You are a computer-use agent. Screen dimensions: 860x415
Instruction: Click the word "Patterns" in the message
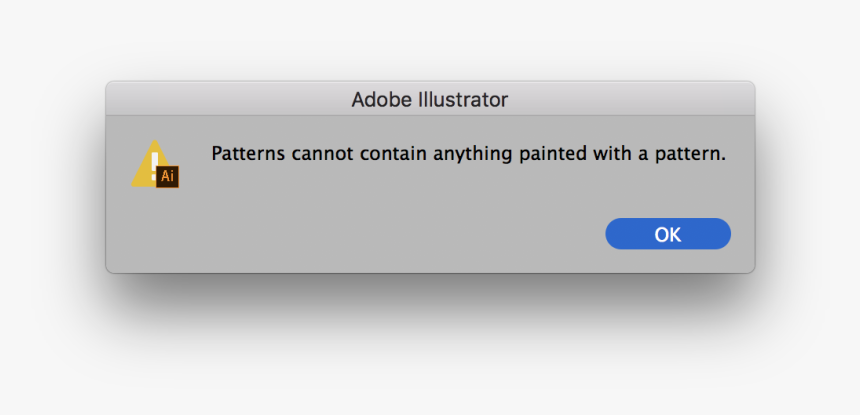click(244, 154)
